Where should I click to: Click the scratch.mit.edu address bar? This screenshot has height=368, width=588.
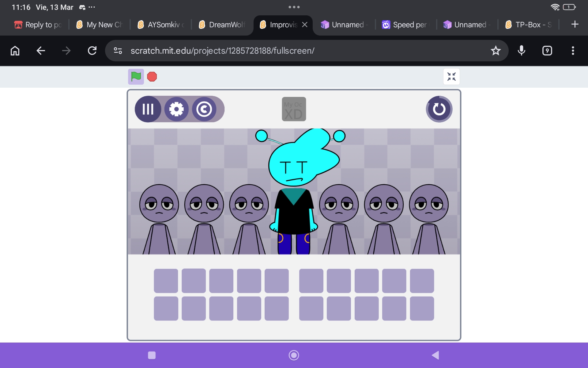(276, 51)
